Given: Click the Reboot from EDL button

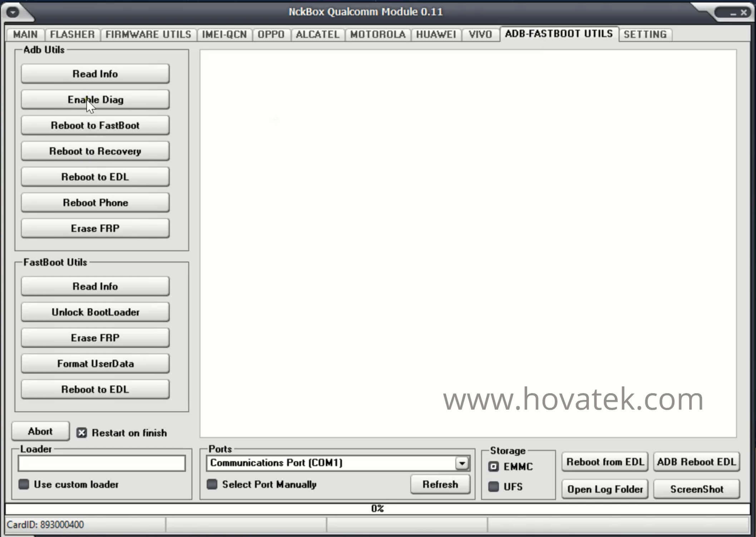Looking at the screenshot, I should coord(605,462).
